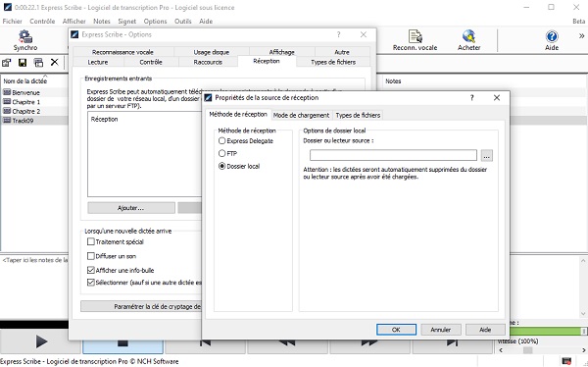Select Dossier local radio button

coord(222,166)
